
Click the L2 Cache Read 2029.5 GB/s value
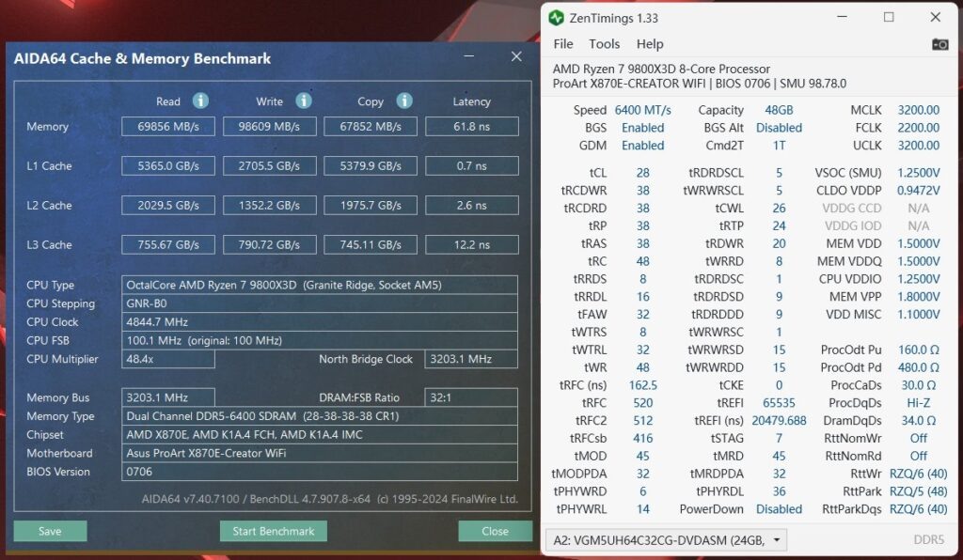point(168,205)
